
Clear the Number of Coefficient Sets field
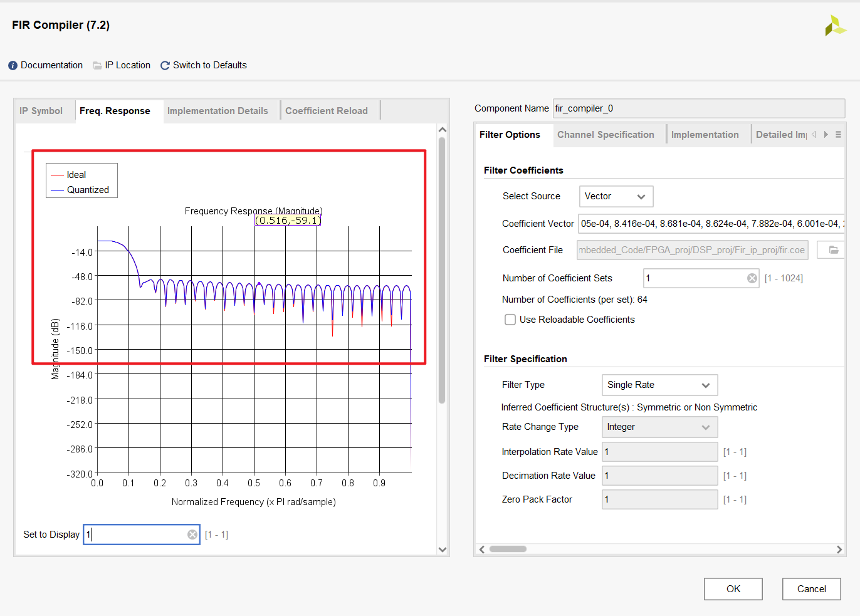(x=752, y=278)
